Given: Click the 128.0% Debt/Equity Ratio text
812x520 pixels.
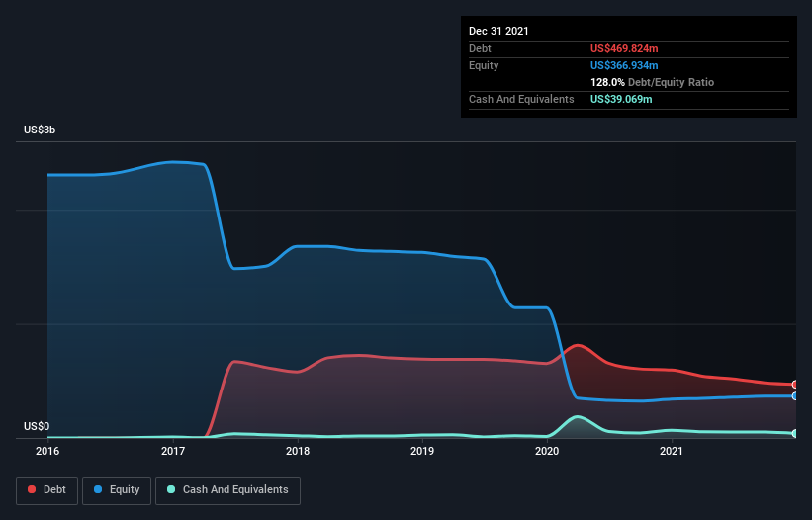Looking at the screenshot, I should click(x=652, y=82).
